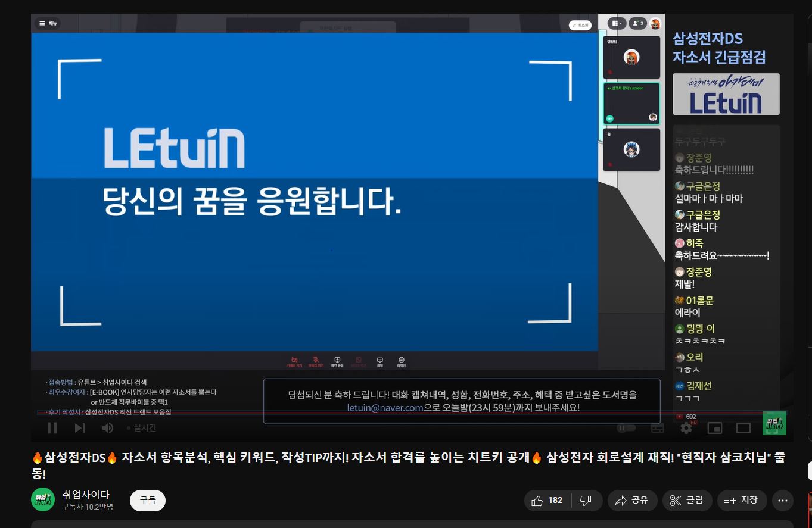Open the layout dropdown in meeting

point(617,24)
